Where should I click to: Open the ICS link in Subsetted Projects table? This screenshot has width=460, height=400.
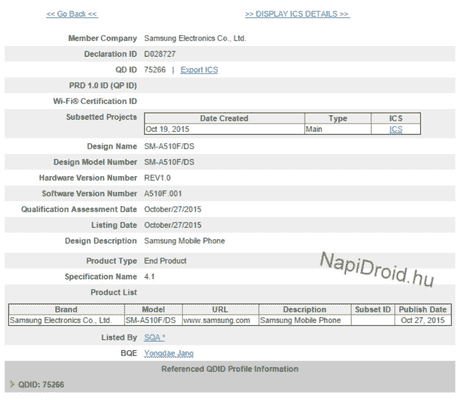[x=396, y=129]
